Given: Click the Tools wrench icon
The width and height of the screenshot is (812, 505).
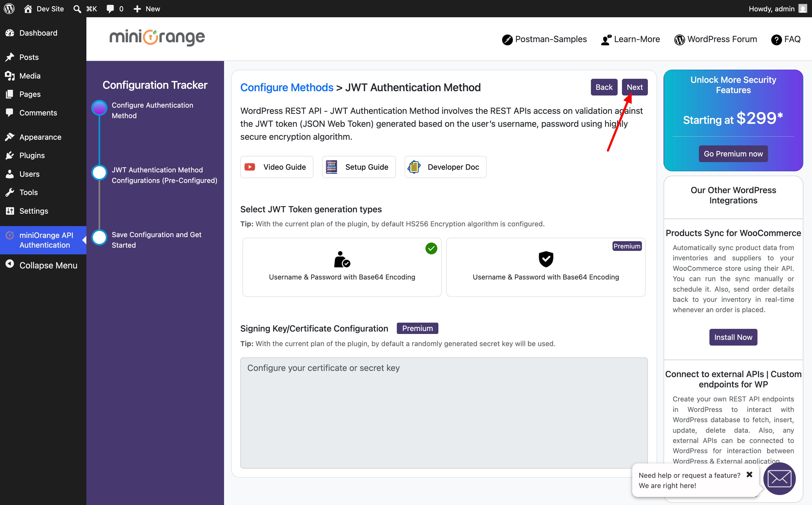Looking at the screenshot, I should pyautogui.click(x=10, y=192).
